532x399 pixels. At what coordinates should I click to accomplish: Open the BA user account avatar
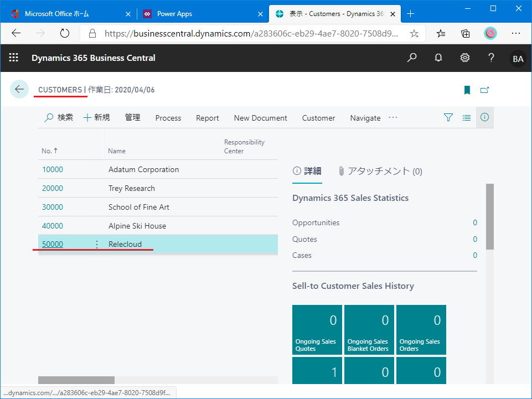(518, 58)
